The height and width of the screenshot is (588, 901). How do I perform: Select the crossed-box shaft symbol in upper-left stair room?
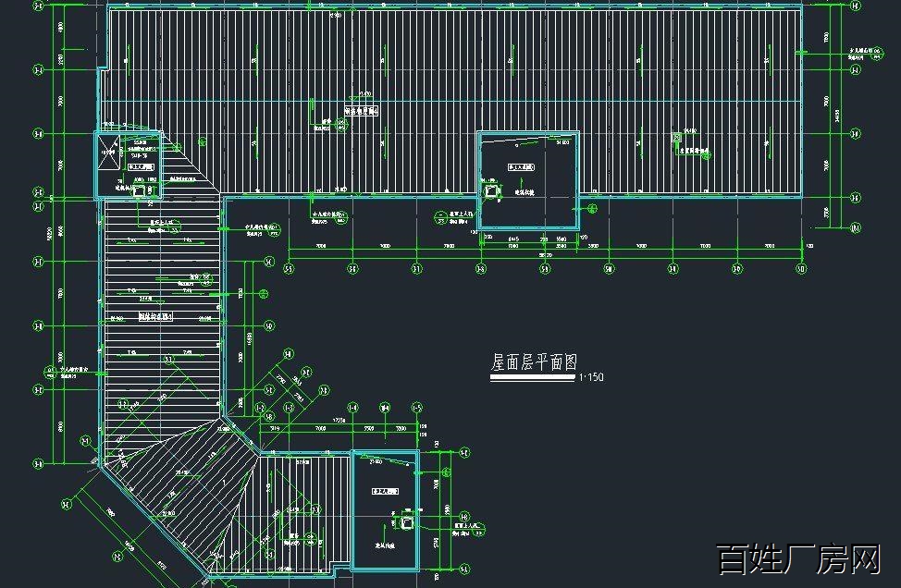click(x=109, y=152)
